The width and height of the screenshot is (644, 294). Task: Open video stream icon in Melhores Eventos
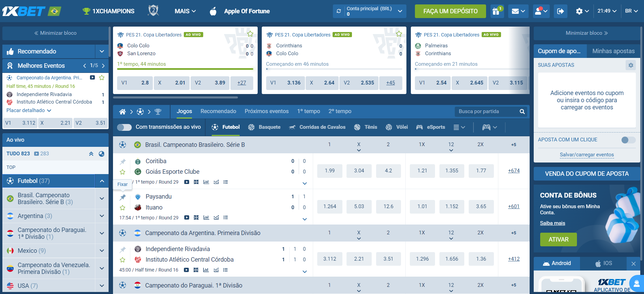[92, 78]
